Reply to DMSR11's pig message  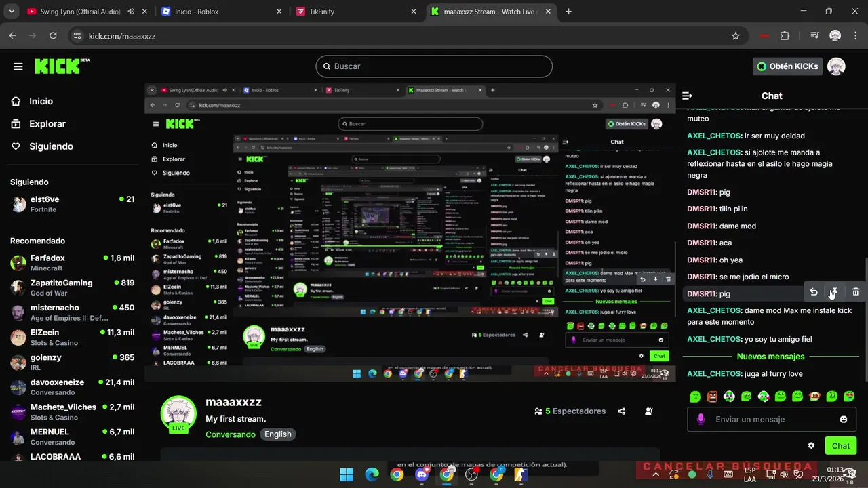click(814, 291)
